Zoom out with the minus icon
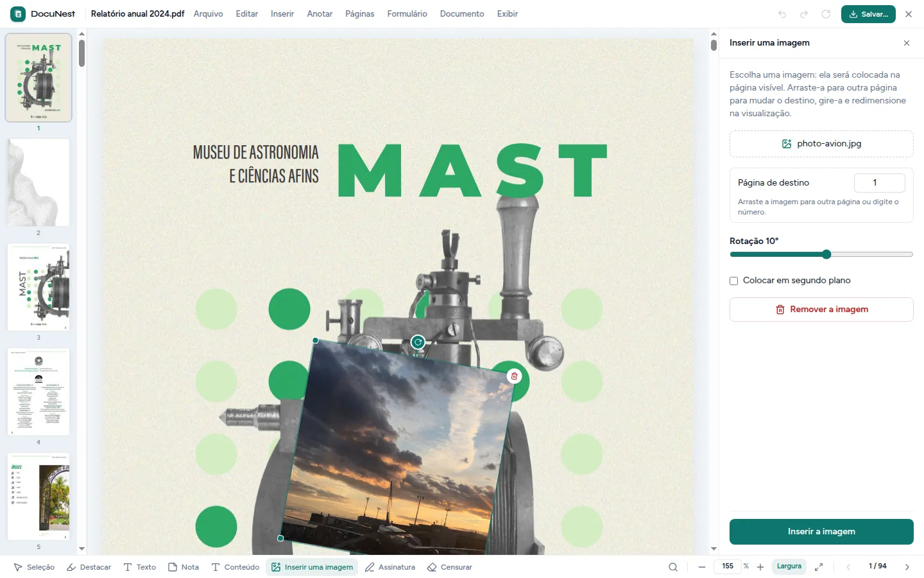Screen dimensions: 924x578 [x=702, y=567]
